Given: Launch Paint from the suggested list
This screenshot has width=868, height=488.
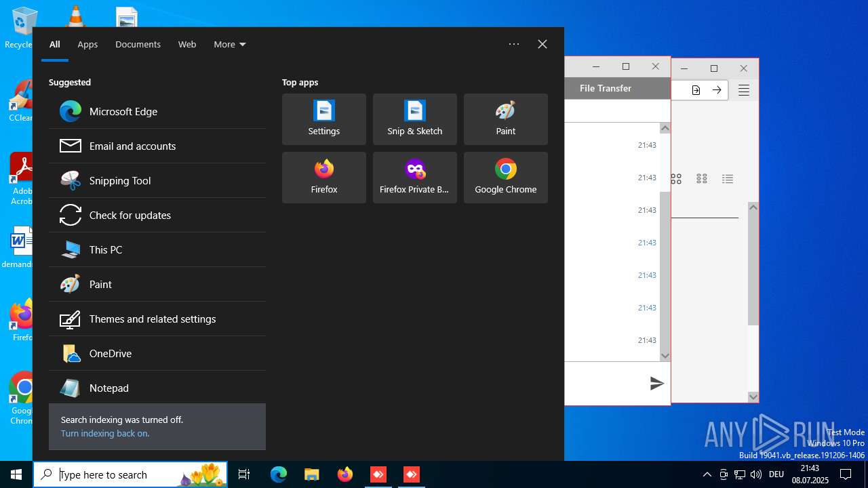Looking at the screenshot, I should pos(157,284).
